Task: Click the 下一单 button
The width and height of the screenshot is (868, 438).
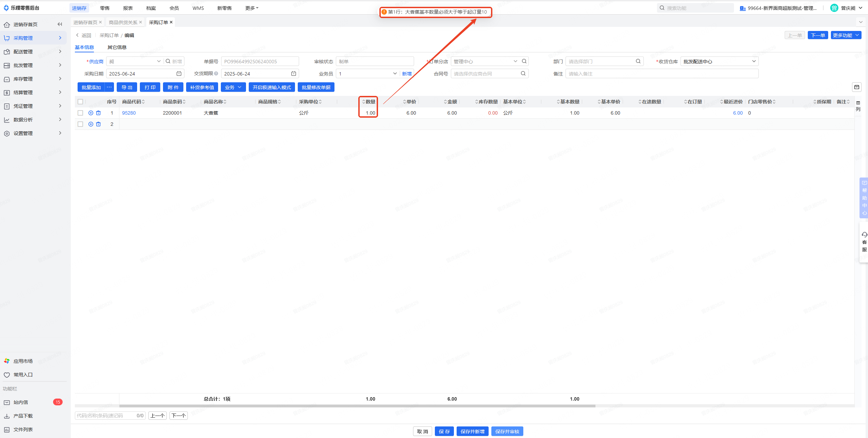Action: [818, 35]
